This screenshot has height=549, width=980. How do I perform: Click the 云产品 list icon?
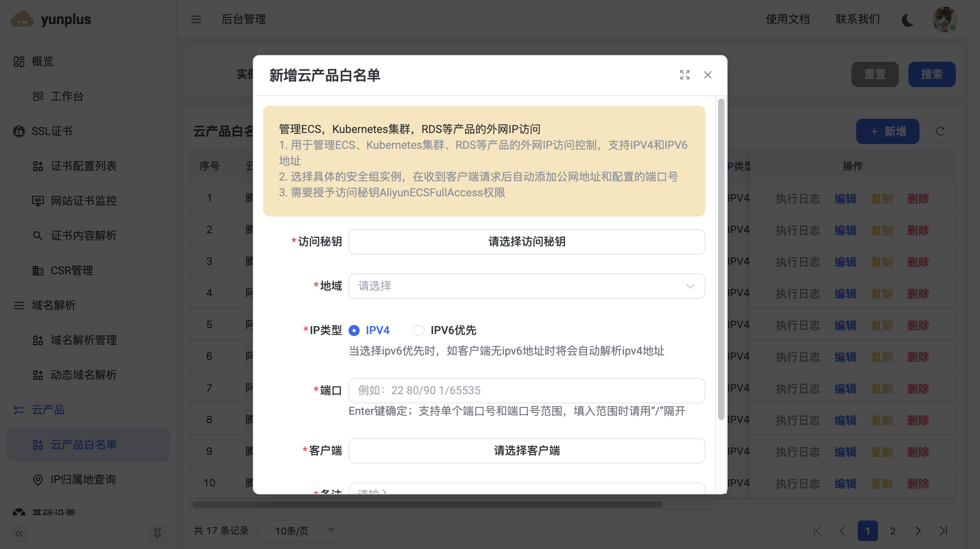pos(19,410)
